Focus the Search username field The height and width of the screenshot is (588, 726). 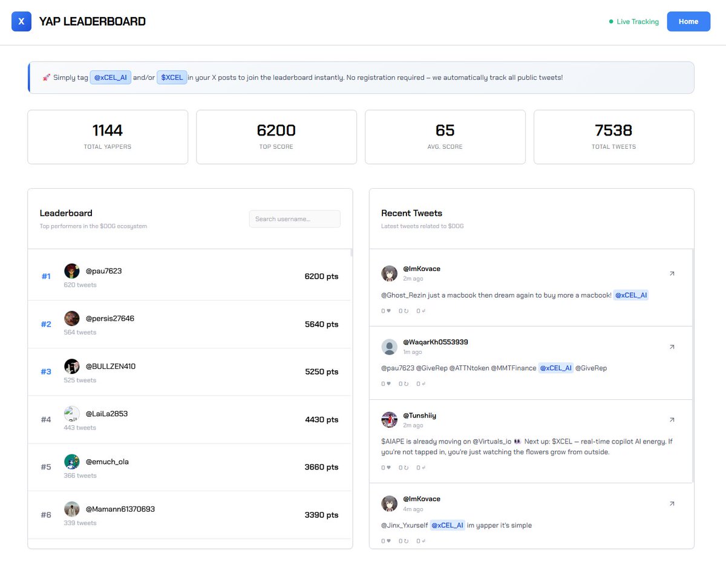(x=295, y=219)
